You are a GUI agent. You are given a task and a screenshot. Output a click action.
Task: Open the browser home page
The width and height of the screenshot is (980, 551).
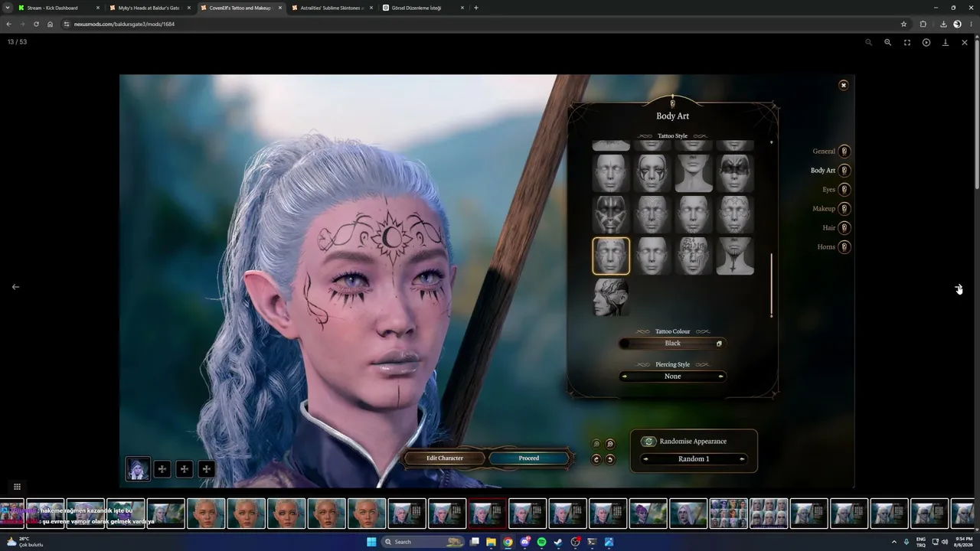tap(50, 24)
